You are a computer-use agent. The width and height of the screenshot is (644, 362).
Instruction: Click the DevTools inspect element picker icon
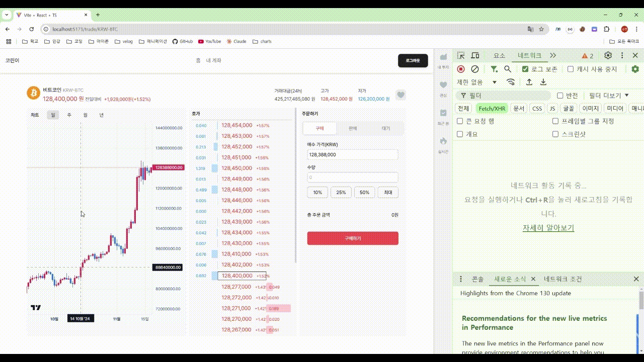(x=461, y=55)
